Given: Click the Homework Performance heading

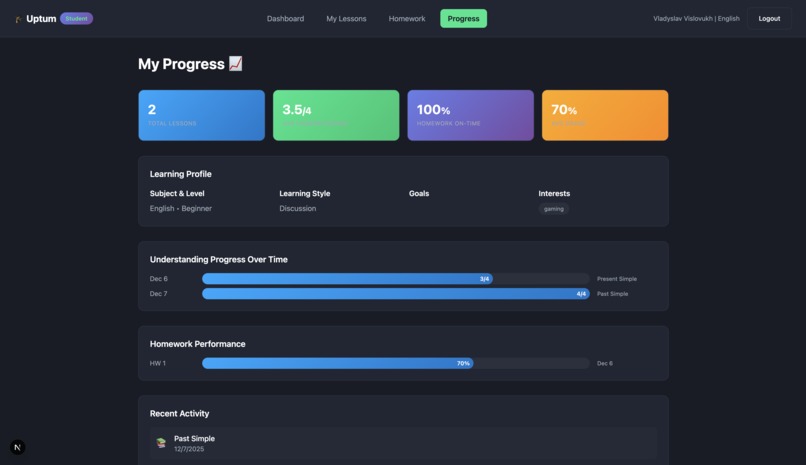Looking at the screenshot, I should (197, 344).
